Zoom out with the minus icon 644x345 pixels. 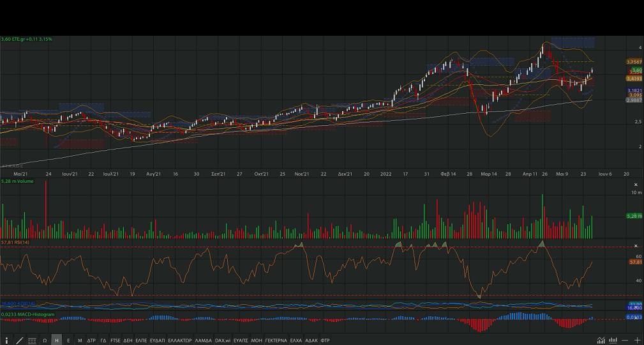(x=625, y=340)
